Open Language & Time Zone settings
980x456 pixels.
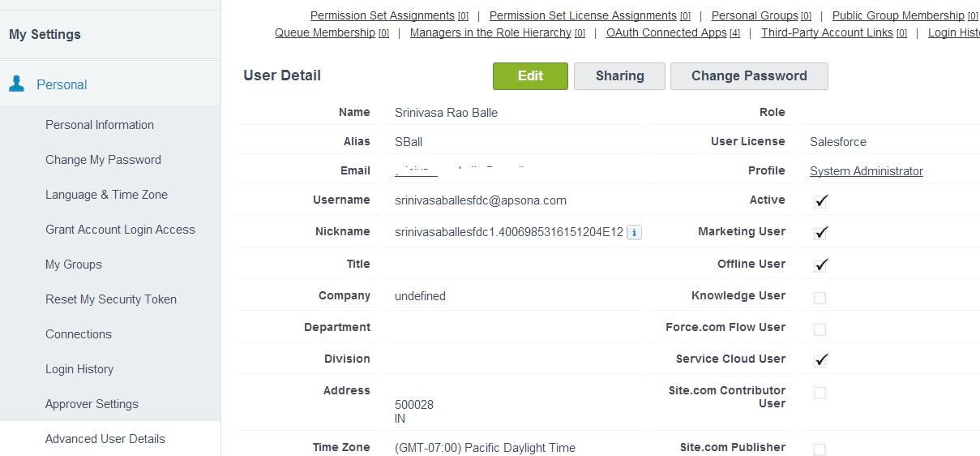tap(106, 195)
